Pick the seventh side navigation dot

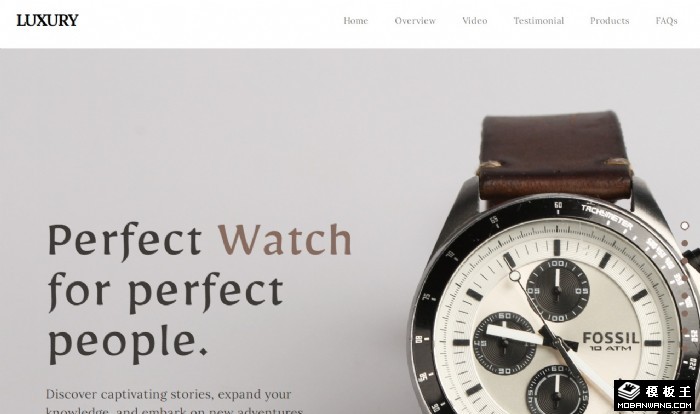tap(684, 331)
